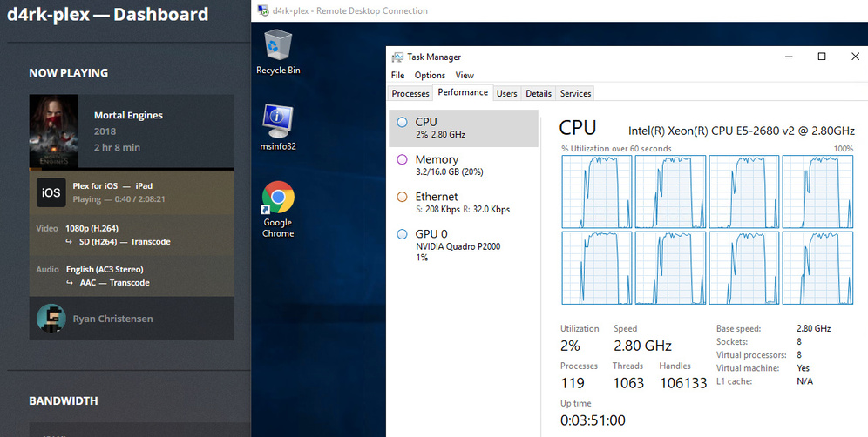
Task: Close the Task Manager window
Action: click(x=855, y=57)
